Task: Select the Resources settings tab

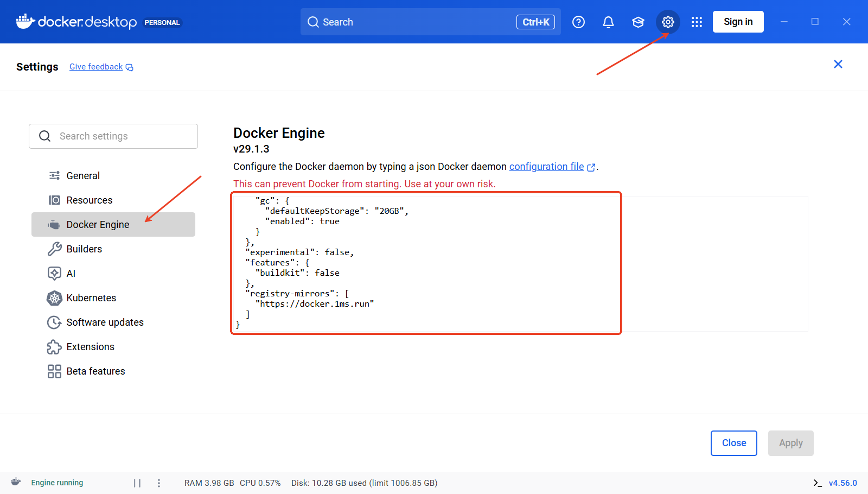Action: 113,200
